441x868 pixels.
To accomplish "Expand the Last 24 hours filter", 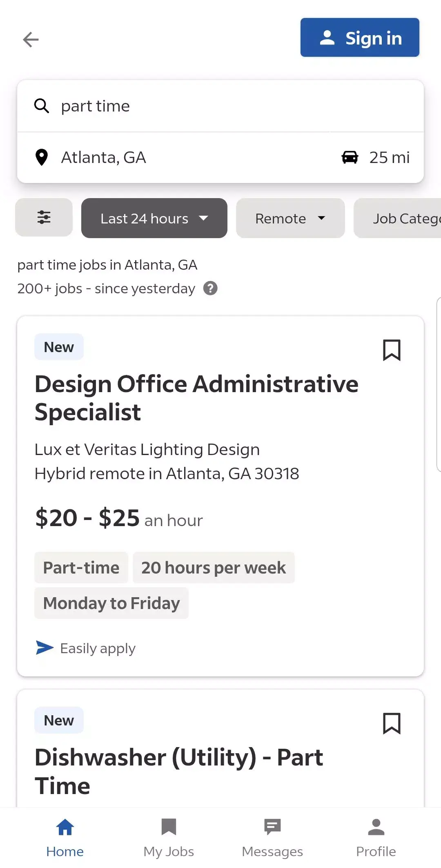I will pyautogui.click(x=154, y=219).
